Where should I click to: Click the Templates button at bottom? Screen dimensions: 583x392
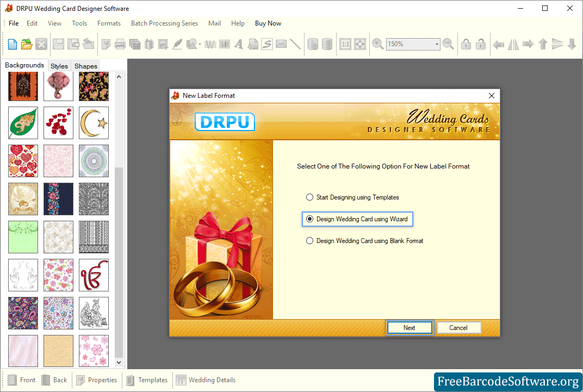click(x=147, y=380)
